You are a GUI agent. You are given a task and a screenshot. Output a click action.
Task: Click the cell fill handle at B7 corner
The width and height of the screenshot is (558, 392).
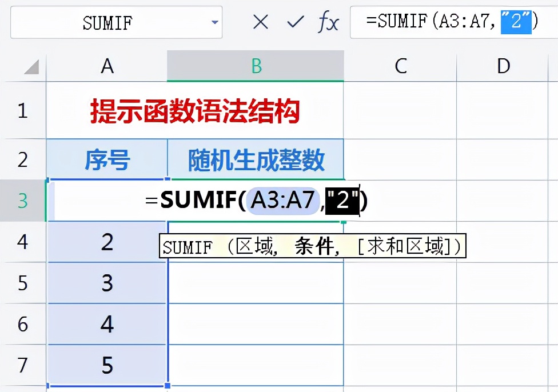[168, 385]
